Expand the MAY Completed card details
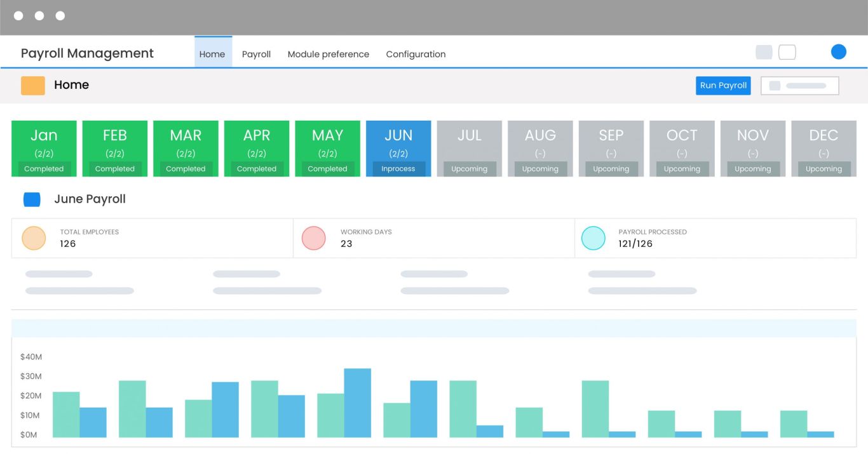Image resolution: width=868 pixels, height=454 pixels. click(327, 148)
